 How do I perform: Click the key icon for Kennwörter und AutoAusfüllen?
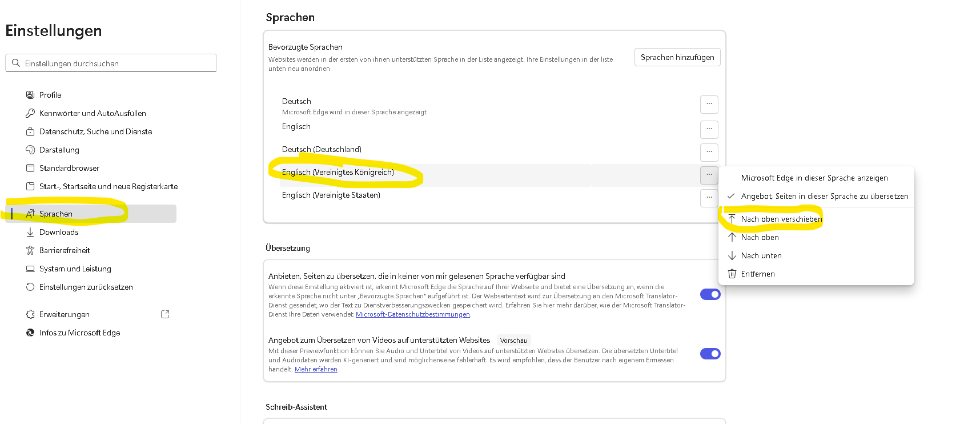30,113
